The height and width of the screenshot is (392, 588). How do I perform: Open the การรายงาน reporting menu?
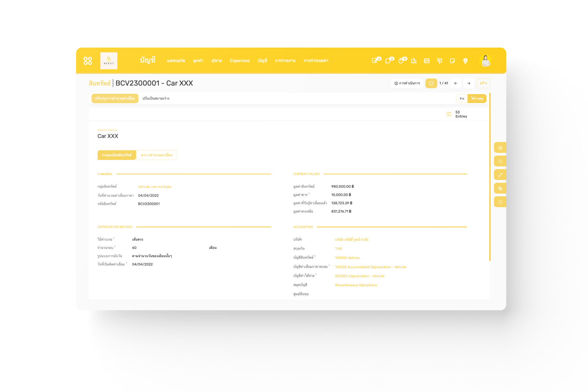[x=285, y=61]
